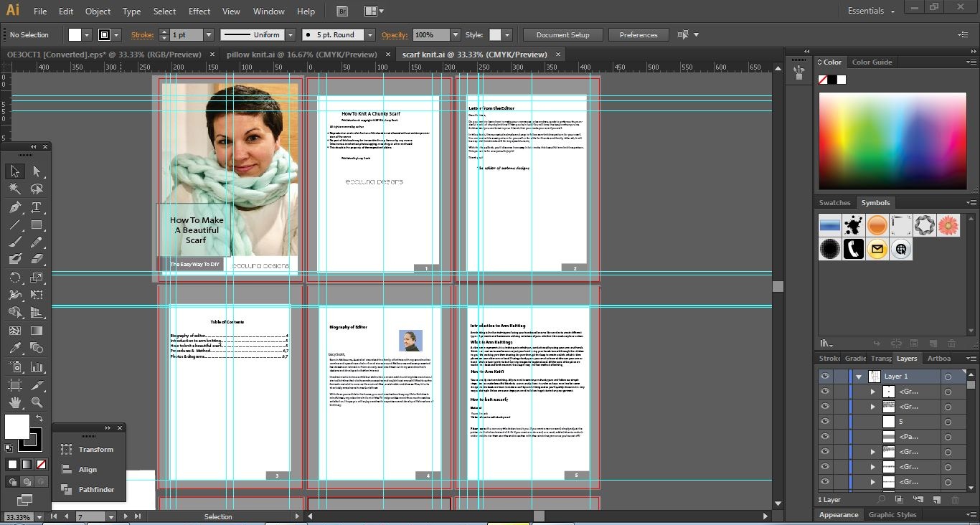Click the Preferences button
The height and width of the screenshot is (525, 980).
tap(638, 34)
